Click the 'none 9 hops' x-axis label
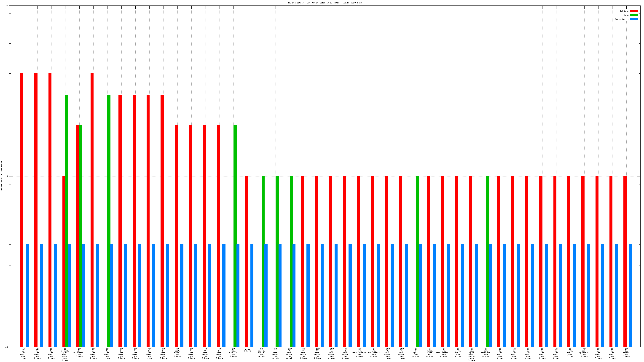Viewport: 644px width, 362px height. (x=247, y=350)
